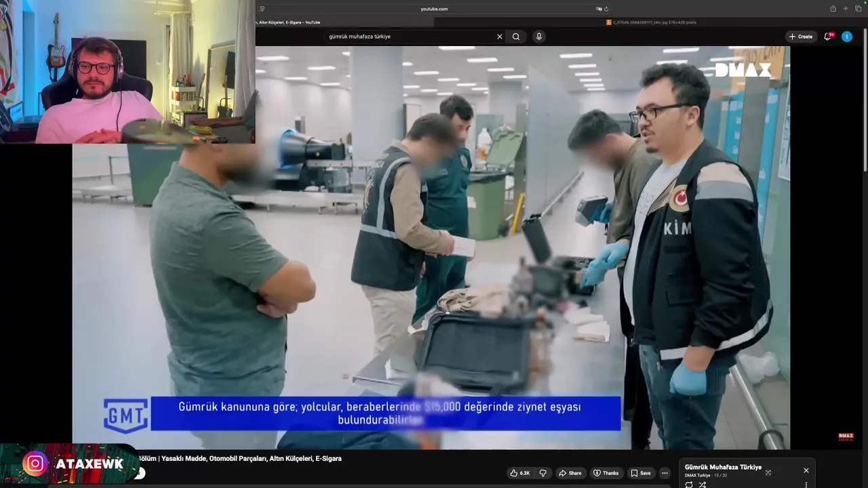The width and height of the screenshot is (868, 488).
Task: Open YouTube notifications bell
Action: [x=827, y=37]
